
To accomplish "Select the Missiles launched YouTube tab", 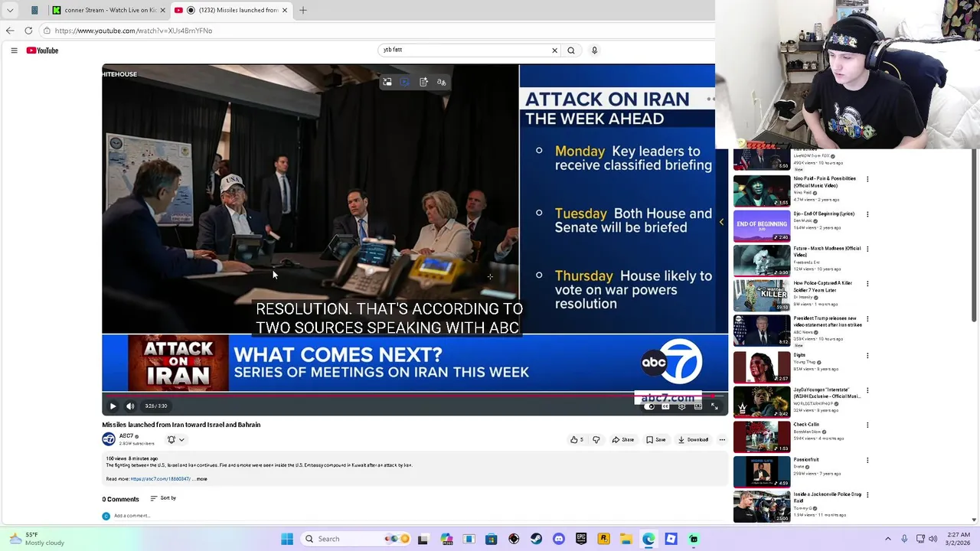I will click(231, 10).
